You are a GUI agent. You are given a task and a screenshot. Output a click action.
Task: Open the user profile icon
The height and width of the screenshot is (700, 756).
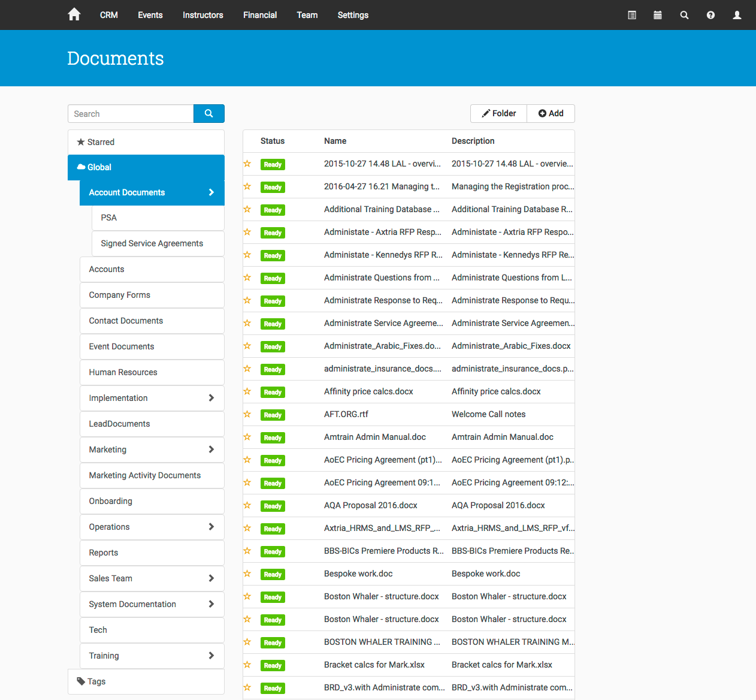737,15
